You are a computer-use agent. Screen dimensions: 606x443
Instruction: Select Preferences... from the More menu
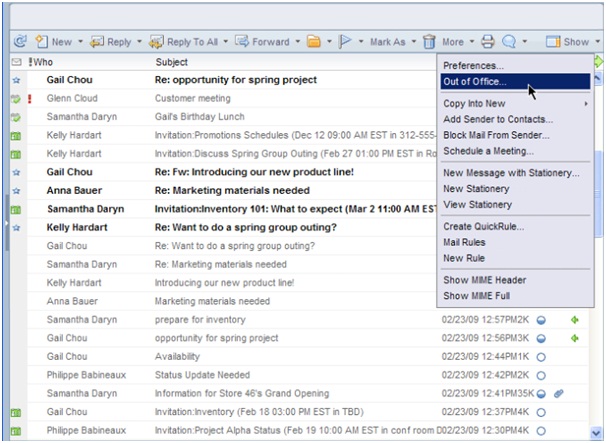(515, 65)
